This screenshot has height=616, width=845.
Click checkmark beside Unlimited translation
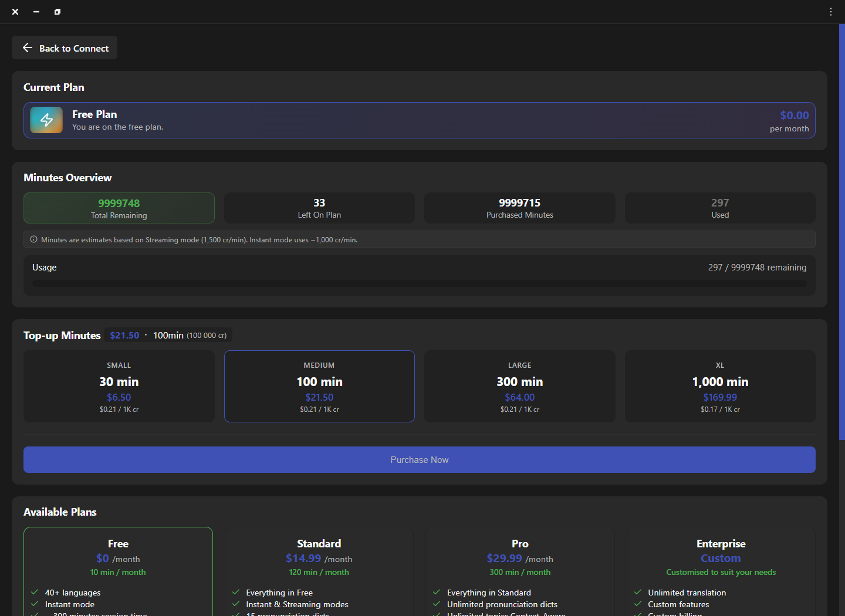pos(638,592)
